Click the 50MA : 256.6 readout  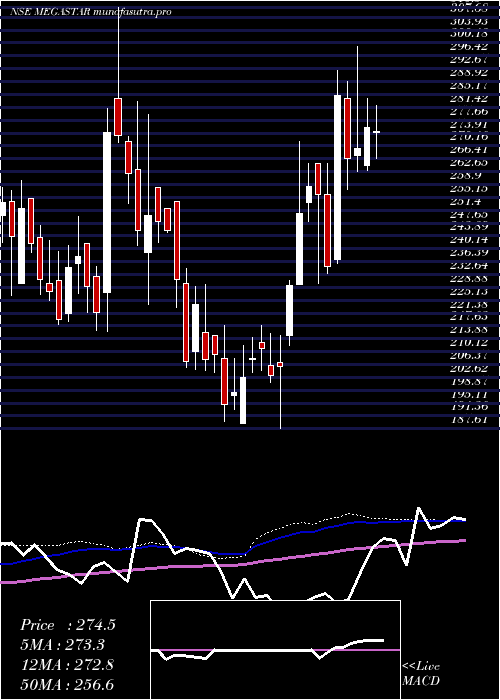coord(68,684)
